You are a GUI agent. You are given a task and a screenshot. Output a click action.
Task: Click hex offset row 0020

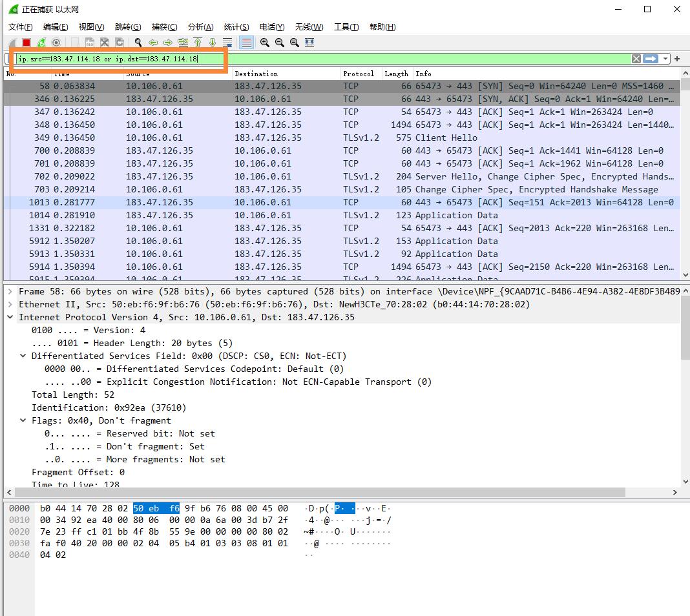(19, 531)
